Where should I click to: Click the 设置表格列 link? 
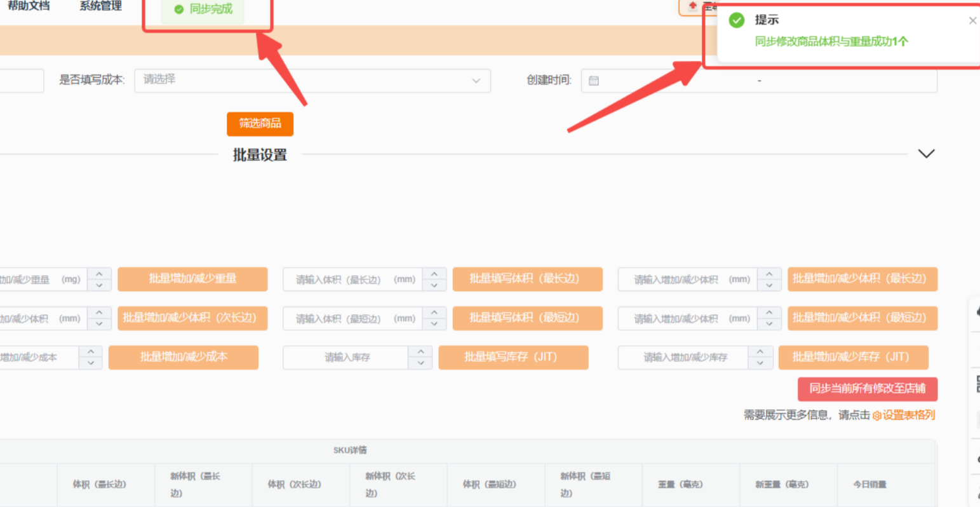tap(908, 416)
